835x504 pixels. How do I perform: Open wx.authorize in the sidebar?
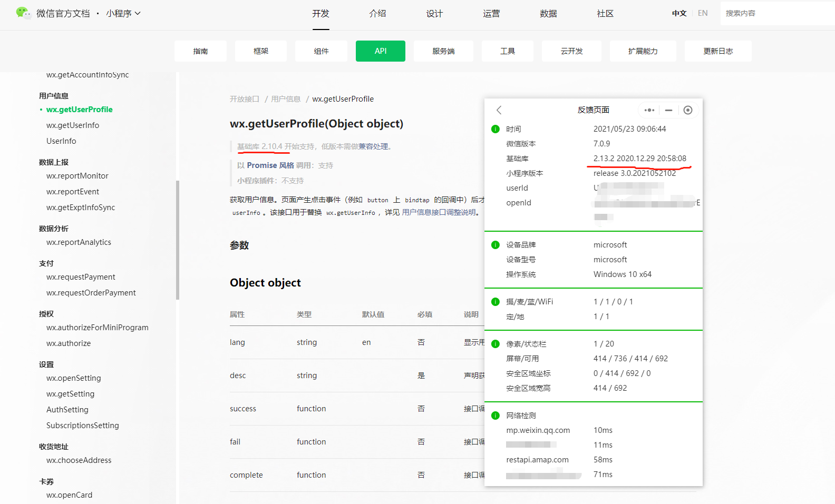(69, 343)
